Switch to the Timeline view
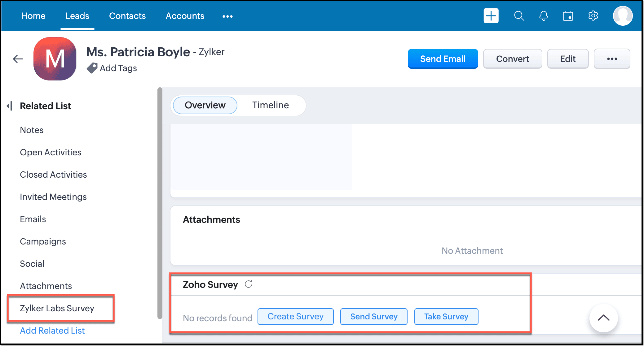This screenshot has width=644, height=346. 270,105
